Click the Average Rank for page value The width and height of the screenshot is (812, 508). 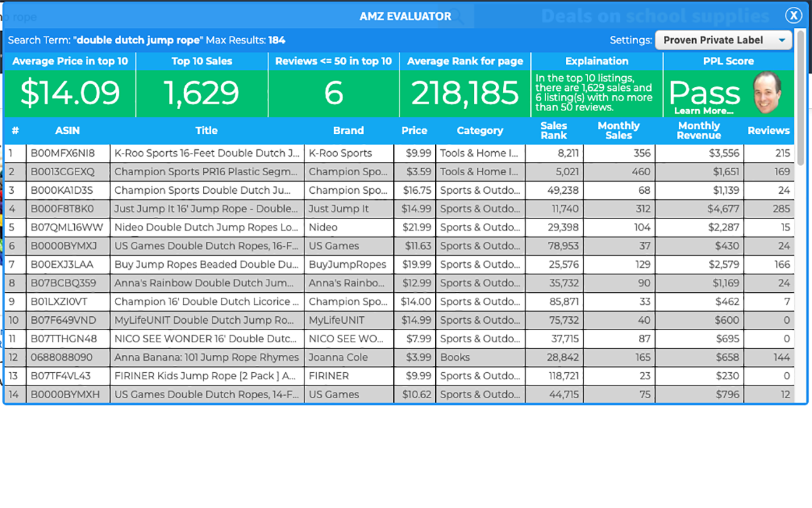[465, 93]
